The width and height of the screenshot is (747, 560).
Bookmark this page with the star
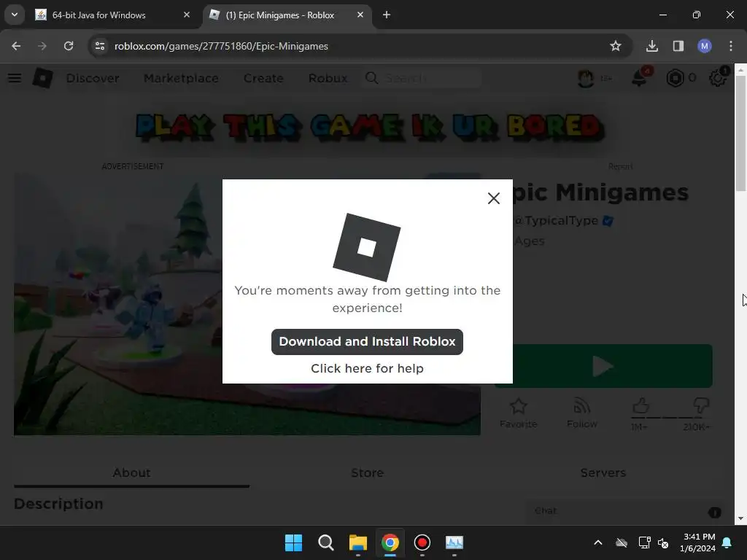pyautogui.click(x=616, y=46)
